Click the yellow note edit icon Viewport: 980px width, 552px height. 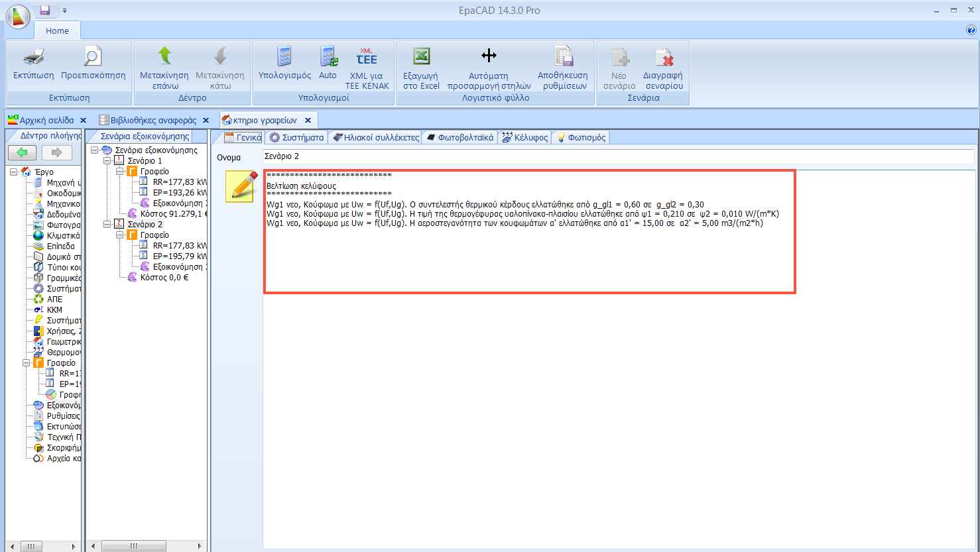(240, 186)
